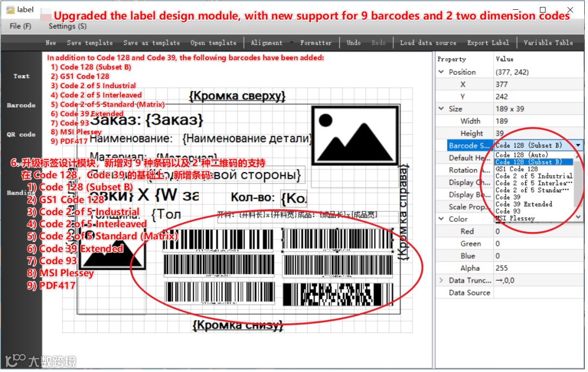Choose highlighted Code 128 (Subset B) option
This screenshot has width=588, height=372.
534,162
